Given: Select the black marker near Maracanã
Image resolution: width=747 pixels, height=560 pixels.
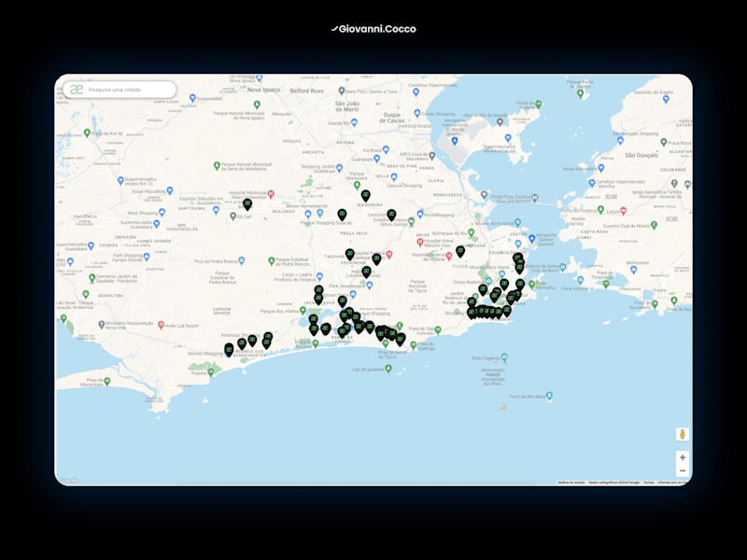Looking at the screenshot, I should pos(460,251).
